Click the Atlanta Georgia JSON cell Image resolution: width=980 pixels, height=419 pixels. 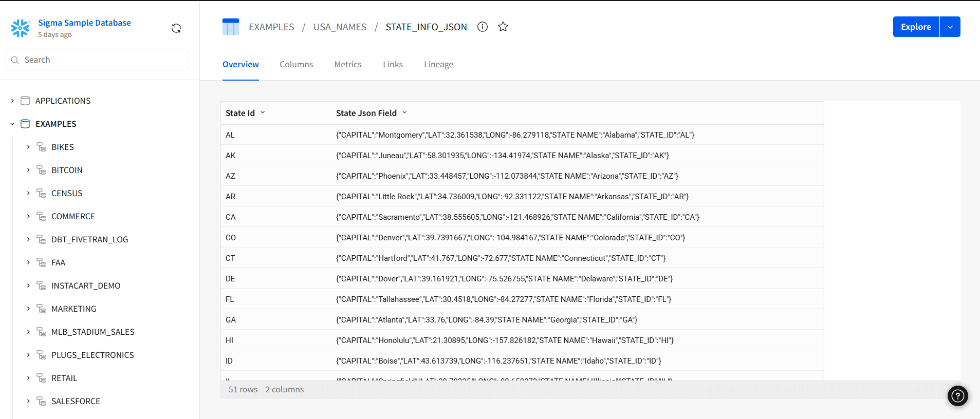pos(578,319)
